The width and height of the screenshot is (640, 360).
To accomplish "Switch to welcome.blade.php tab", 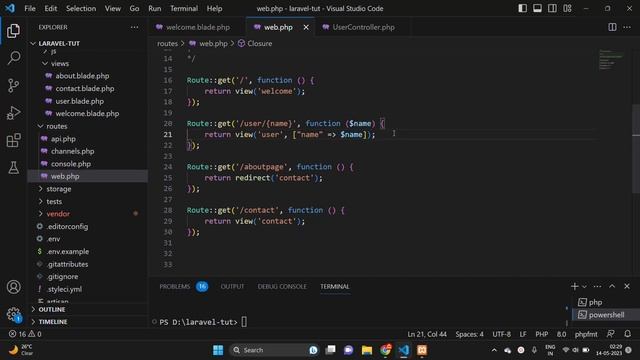I will (x=198, y=27).
